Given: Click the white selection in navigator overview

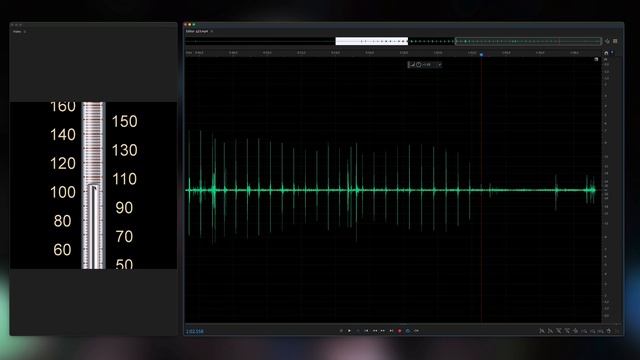Looking at the screenshot, I should (371, 41).
